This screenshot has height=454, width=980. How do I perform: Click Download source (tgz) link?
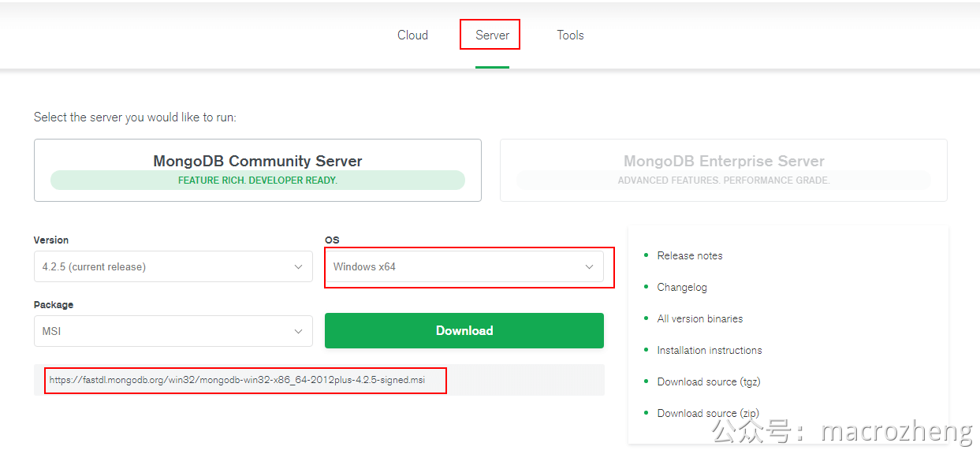(709, 381)
